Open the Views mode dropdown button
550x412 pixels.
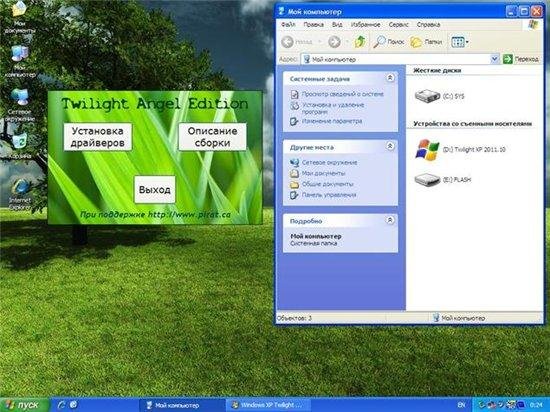(460, 42)
